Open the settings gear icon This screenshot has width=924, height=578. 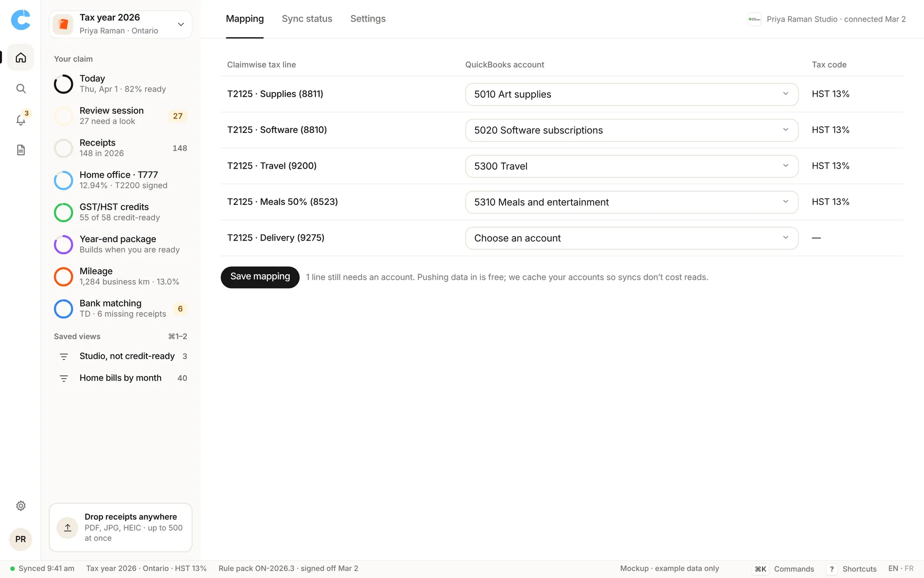20,505
